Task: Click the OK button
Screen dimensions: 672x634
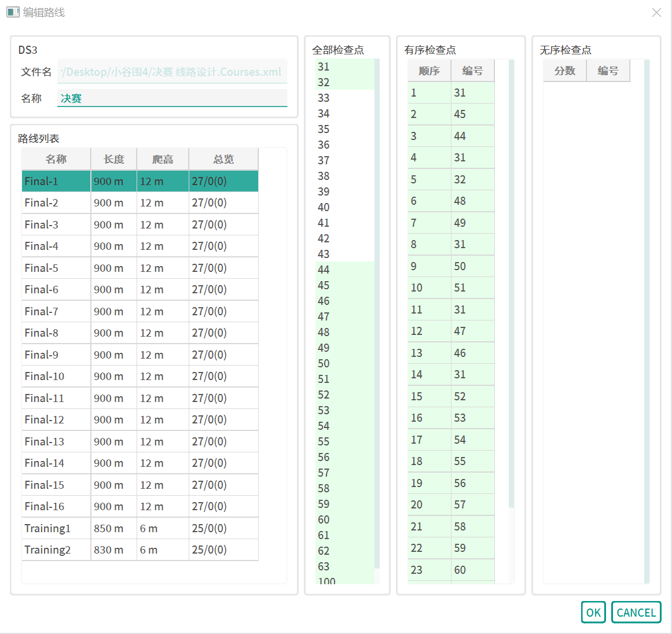Action: (x=593, y=613)
